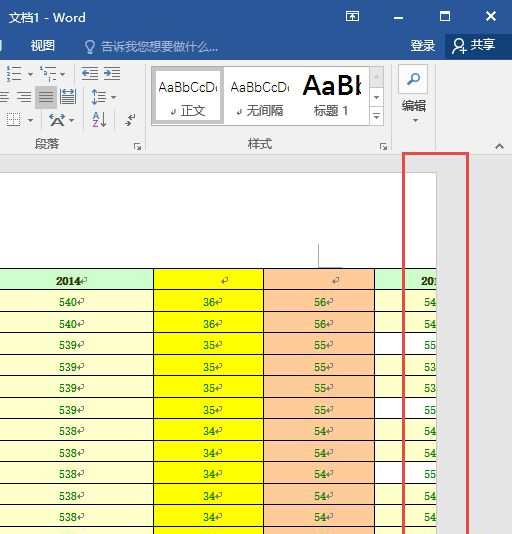
Task: Apply the 正文 style
Action: (188, 96)
